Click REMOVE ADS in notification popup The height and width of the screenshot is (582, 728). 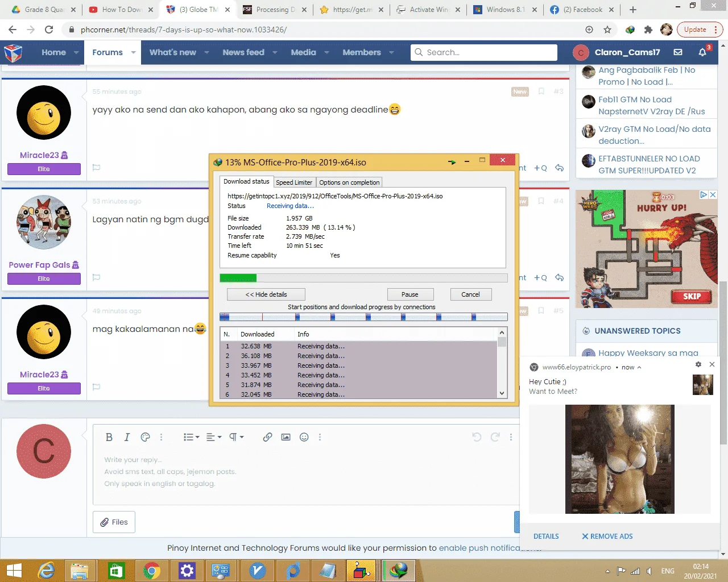click(607, 537)
